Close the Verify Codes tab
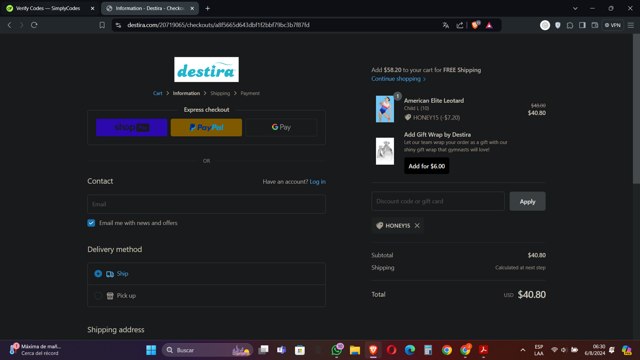 click(92, 8)
